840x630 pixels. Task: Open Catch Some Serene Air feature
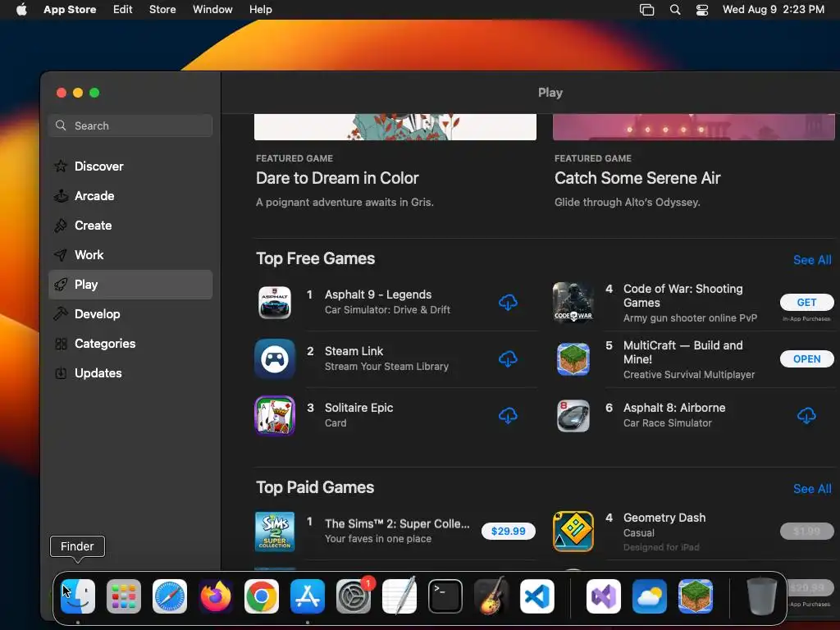pyautogui.click(x=637, y=178)
